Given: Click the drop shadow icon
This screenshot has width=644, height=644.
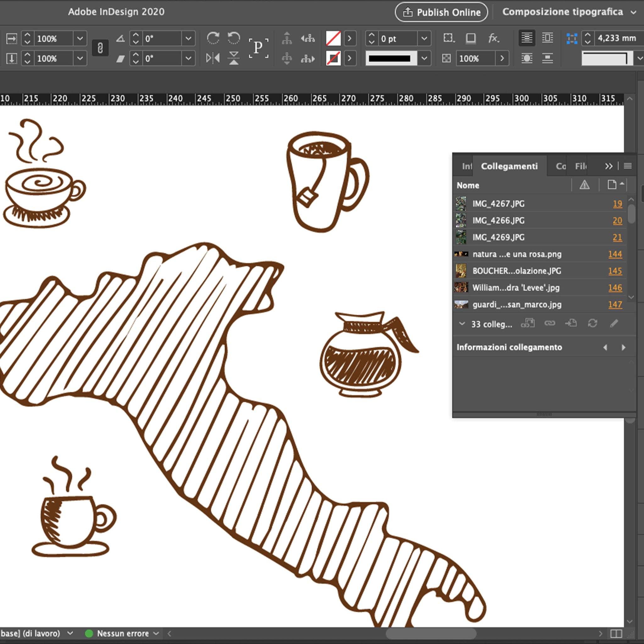Looking at the screenshot, I should (x=471, y=38).
